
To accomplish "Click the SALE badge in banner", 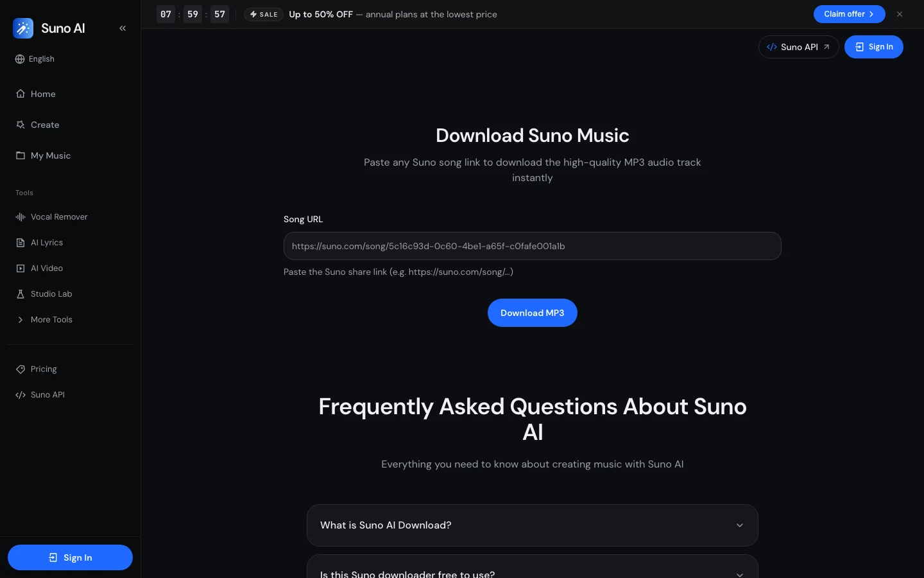I will (x=264, y=14).
